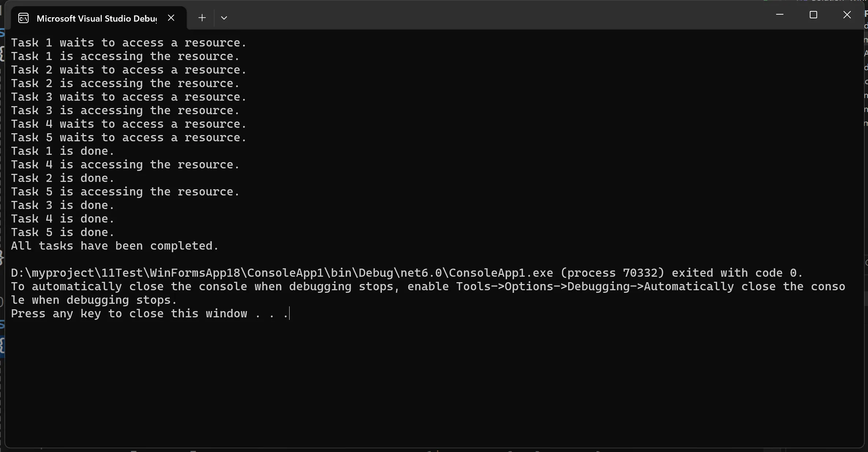Image resolution: width=868 pixels, height=452 pixels.
Task: Click 'Press any key to close this window' text
Action: 129,314
